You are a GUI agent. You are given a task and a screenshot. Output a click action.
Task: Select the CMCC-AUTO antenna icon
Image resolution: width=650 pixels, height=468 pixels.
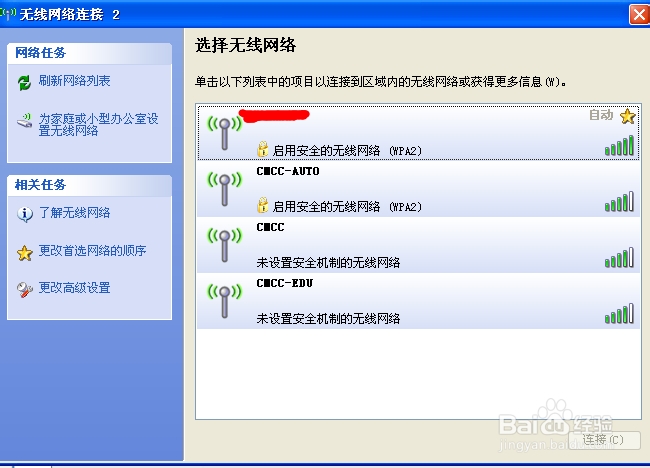(224, 189)
